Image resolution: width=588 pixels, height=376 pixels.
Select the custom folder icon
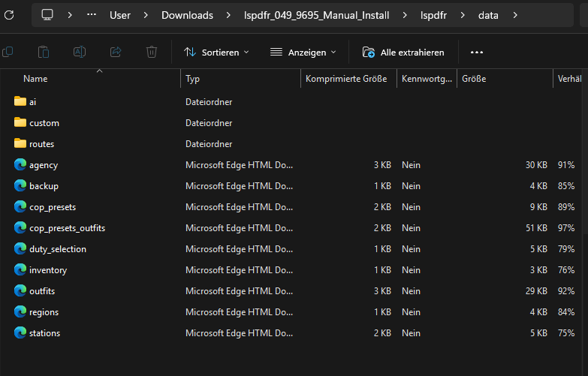point(20,122)
